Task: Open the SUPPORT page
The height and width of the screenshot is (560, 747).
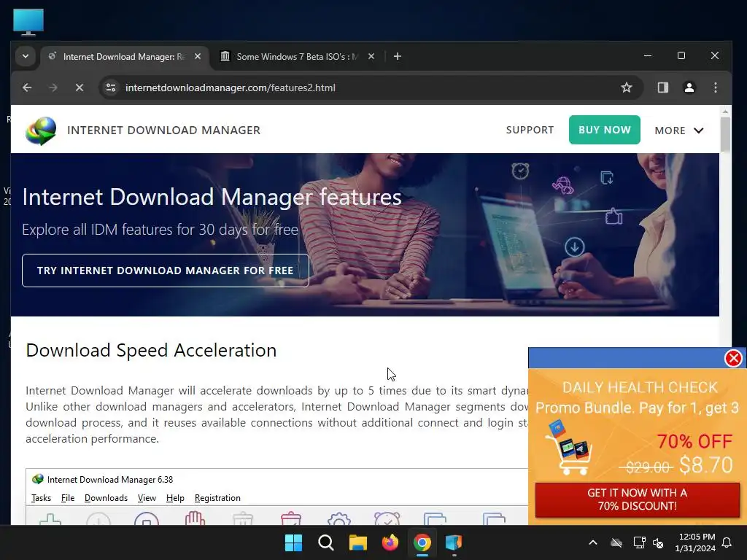Action: click(530, 130)
